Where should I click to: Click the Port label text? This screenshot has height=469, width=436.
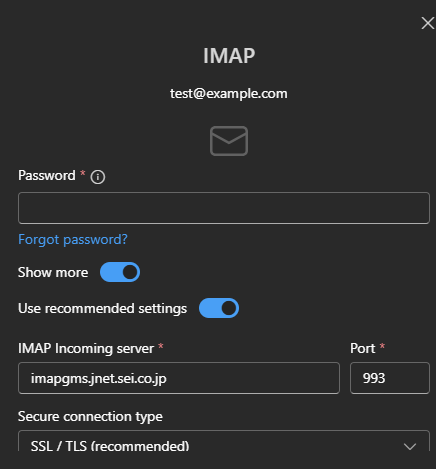363,348
